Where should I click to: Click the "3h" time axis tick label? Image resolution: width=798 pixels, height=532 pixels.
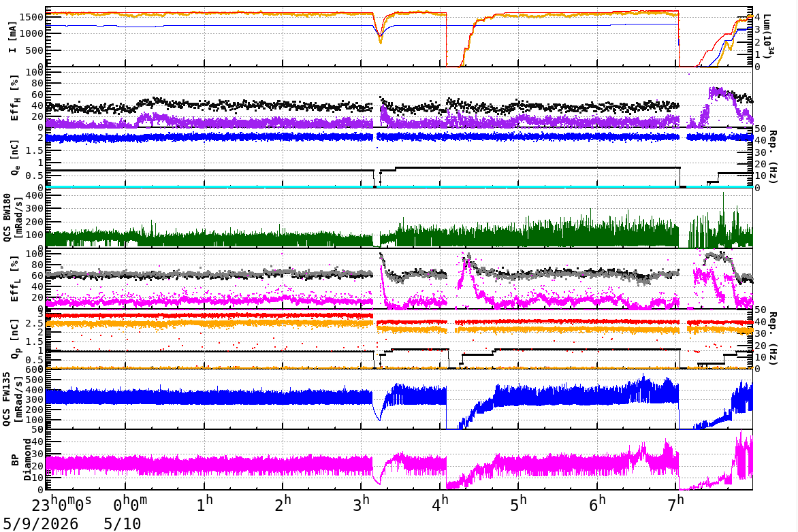(x=362, y=504)
